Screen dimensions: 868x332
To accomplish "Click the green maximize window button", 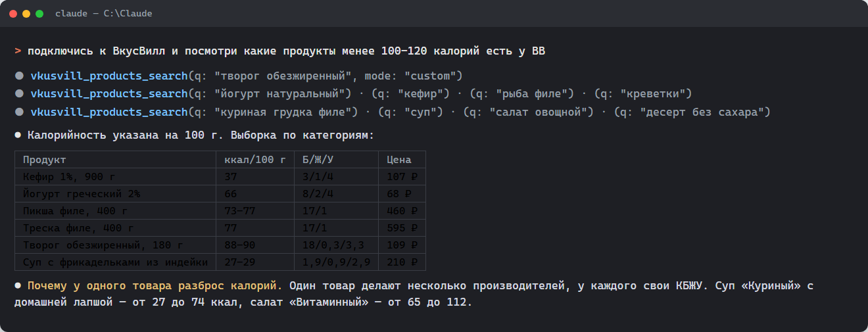I will point(39,13).
